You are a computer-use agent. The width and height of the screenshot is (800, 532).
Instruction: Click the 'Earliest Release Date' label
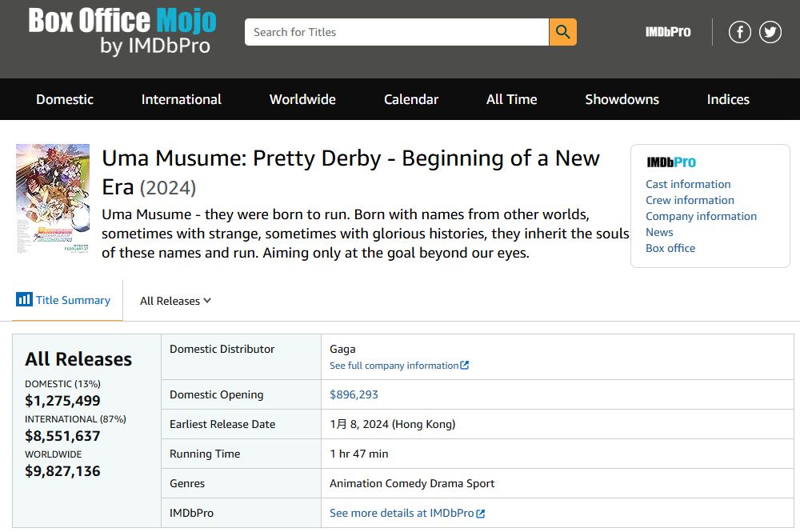(x=222, y=424)
